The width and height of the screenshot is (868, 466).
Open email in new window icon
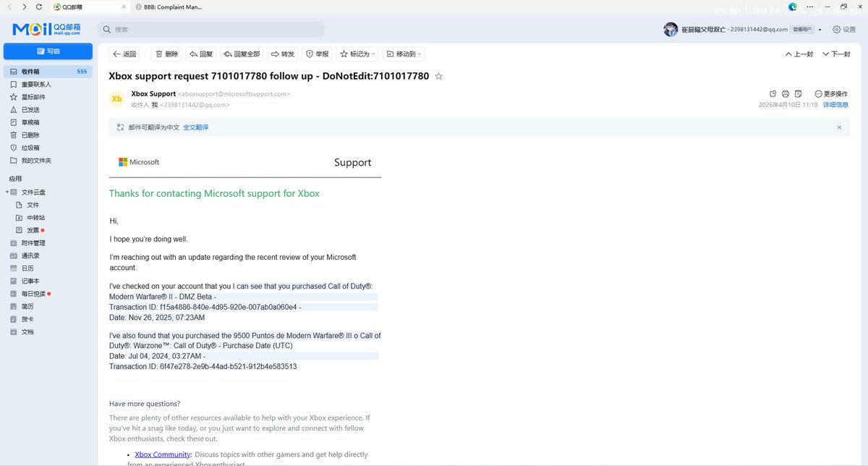point(773,93)
